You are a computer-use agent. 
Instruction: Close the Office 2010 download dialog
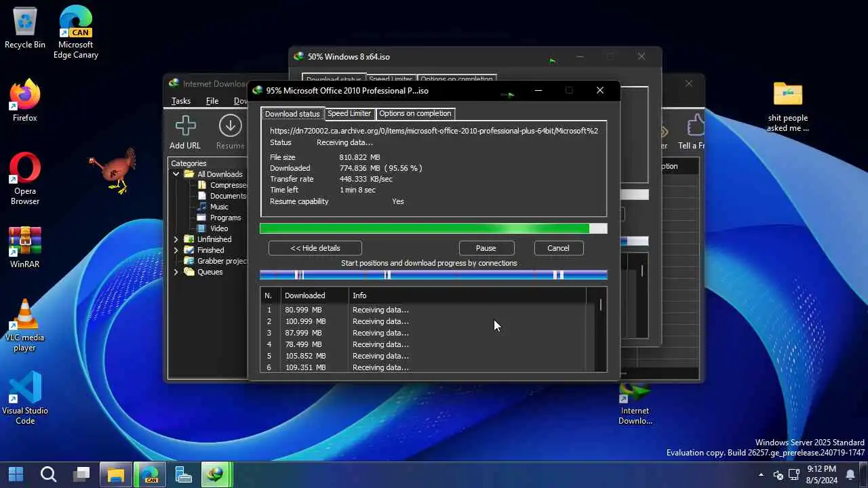pos(599,90)
